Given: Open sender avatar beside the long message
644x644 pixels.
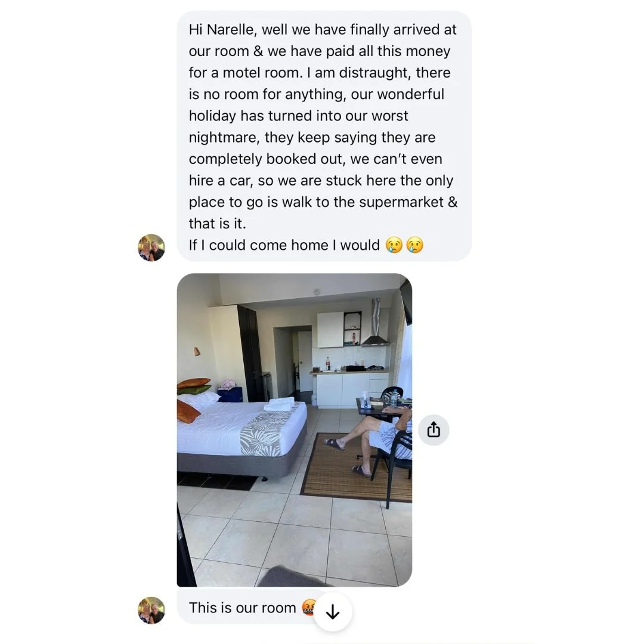Looking at the screenshot, I should [151, 247].
